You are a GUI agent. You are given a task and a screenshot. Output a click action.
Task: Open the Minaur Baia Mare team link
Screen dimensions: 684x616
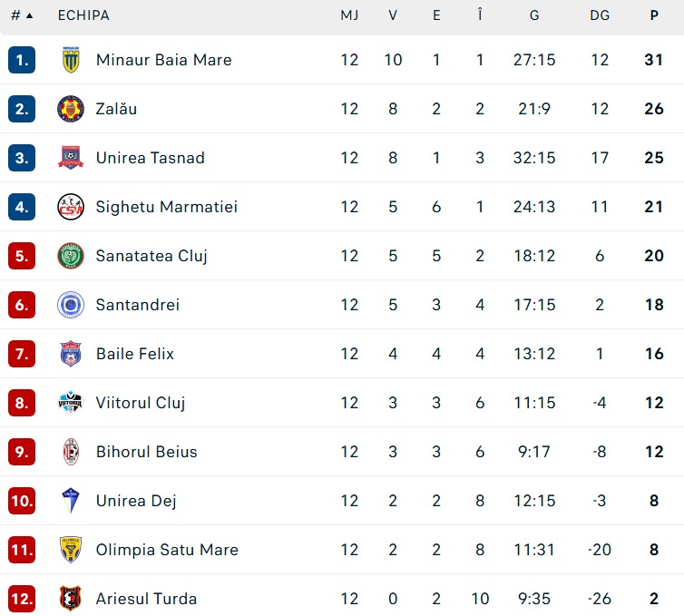click(x=163, y=60)
